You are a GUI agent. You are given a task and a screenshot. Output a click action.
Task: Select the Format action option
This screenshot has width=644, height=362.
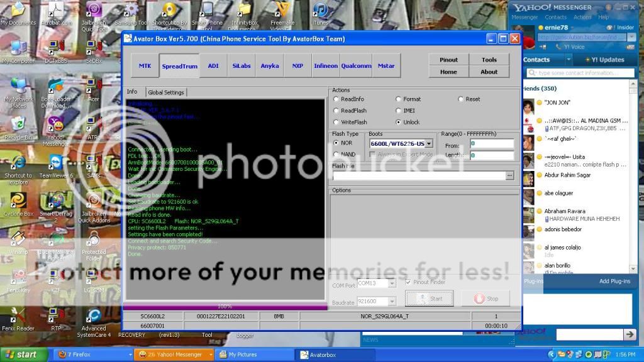(399, 99)
